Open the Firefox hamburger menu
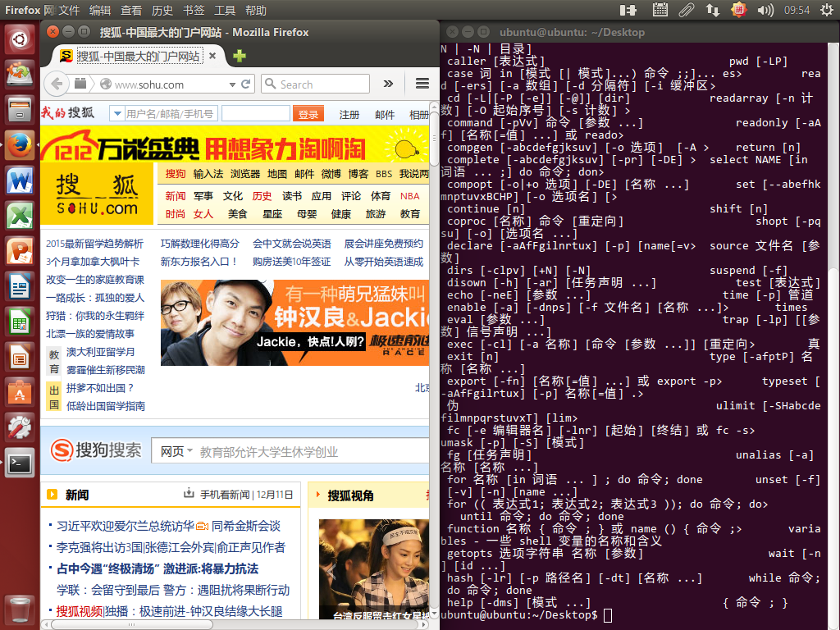840x630 pixels. pos(422,84)
